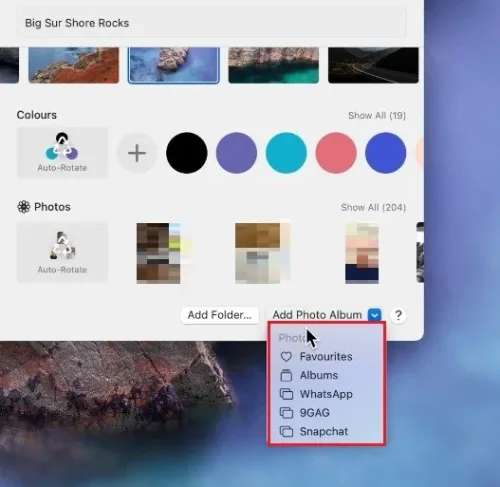Enable Auto-Rotate for Photos
500x487 pixels.
[62, 252]
